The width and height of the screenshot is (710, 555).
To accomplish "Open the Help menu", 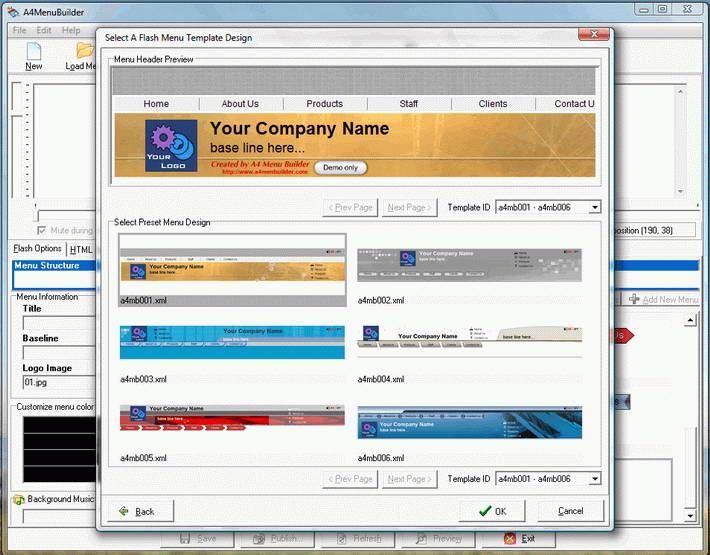I will pos(71,30).
